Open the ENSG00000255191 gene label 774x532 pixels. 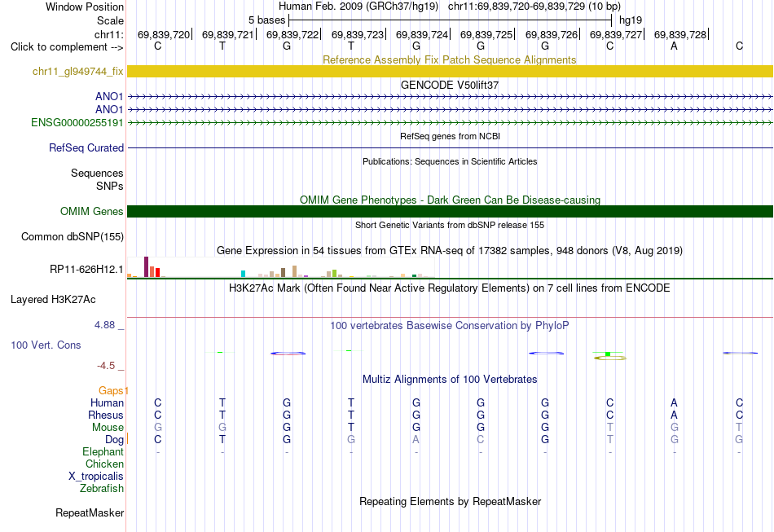coord(77,122)
